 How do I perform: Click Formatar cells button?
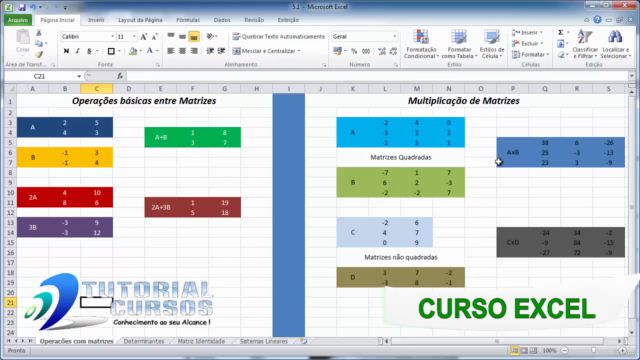530,54
